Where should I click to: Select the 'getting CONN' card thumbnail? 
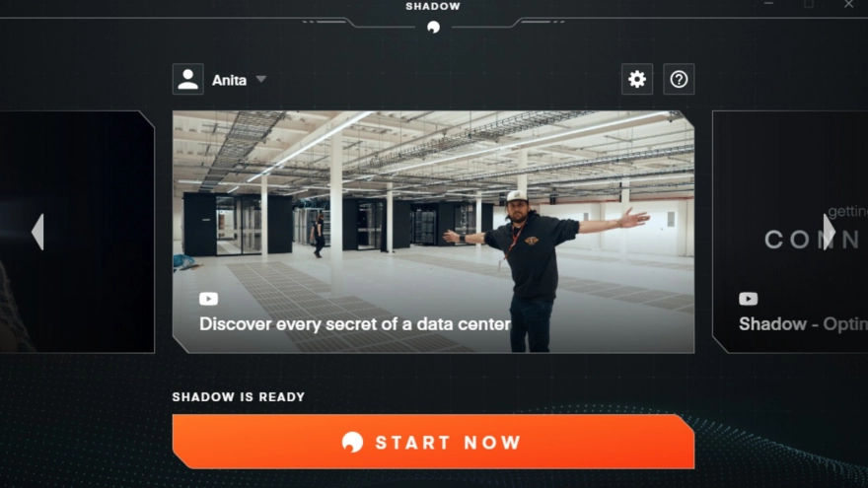pos(790,232)
